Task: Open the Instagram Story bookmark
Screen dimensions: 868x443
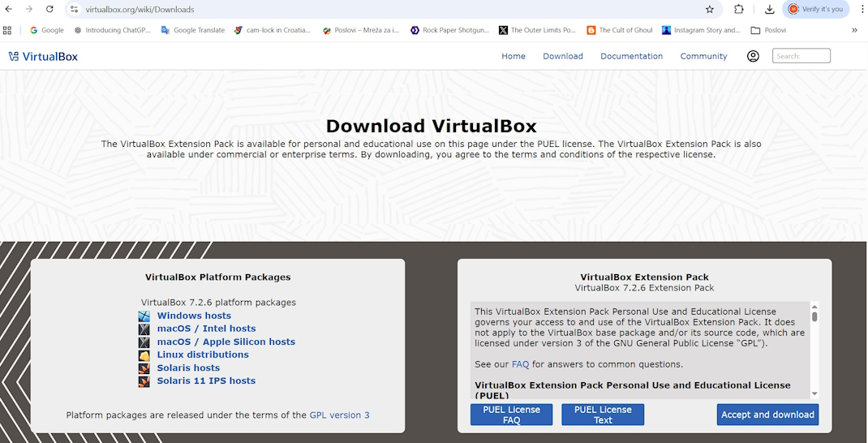Action: point(702,30)
